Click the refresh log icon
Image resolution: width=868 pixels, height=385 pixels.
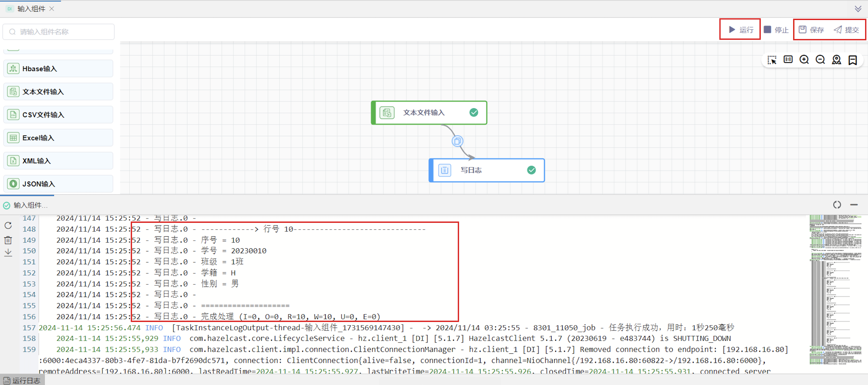click(8, 225)
